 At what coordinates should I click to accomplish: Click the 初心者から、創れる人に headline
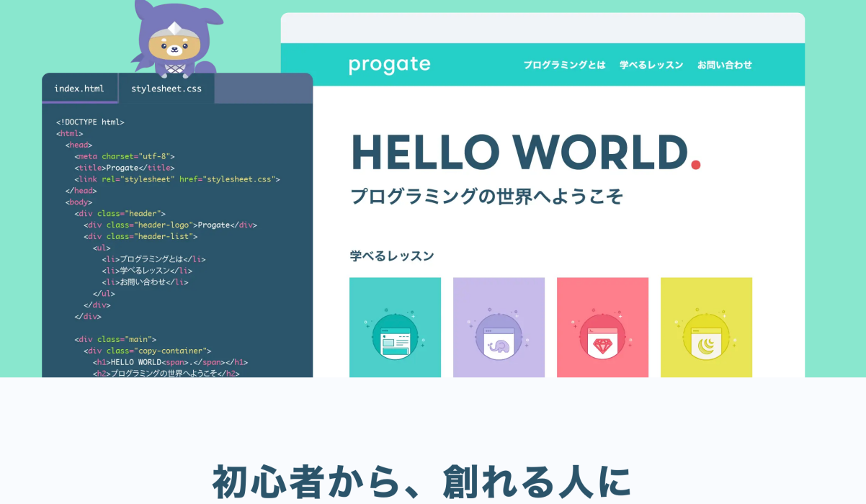coord(422,482)
